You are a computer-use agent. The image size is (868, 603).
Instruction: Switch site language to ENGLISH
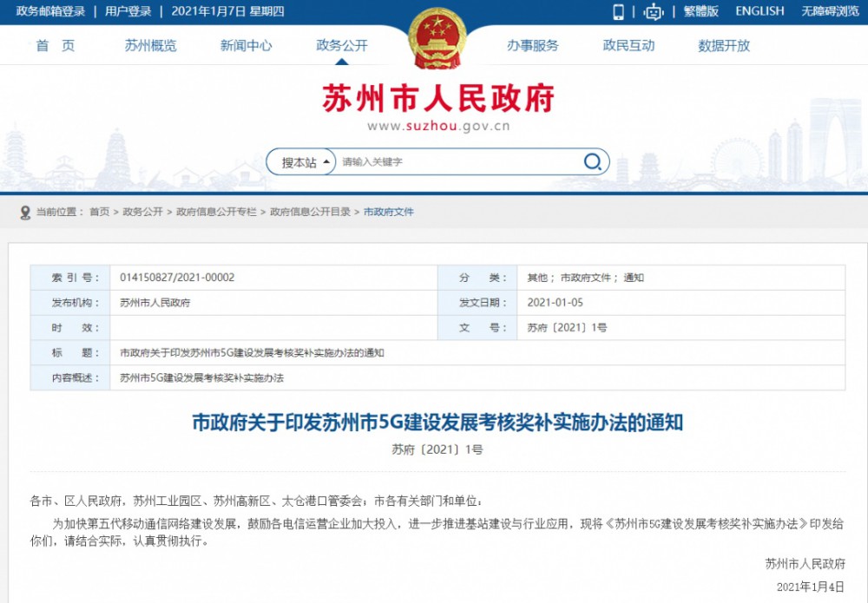pyautogui.click(x=759, y=11)
